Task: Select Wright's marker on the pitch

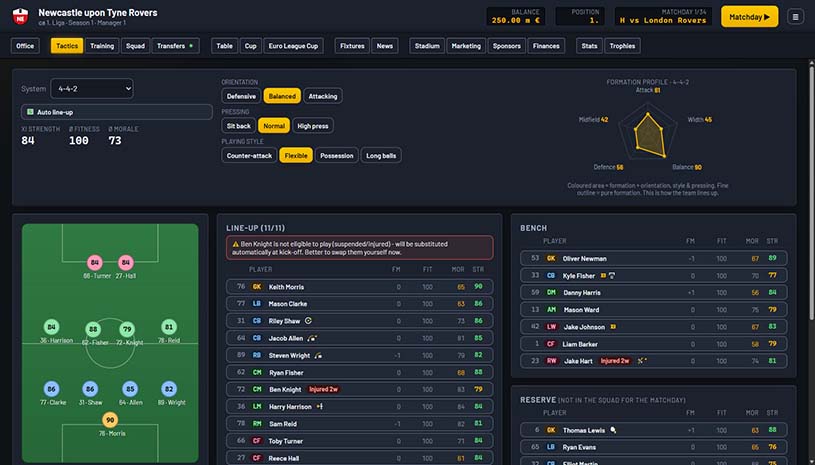Action: (x=169, y=389)
